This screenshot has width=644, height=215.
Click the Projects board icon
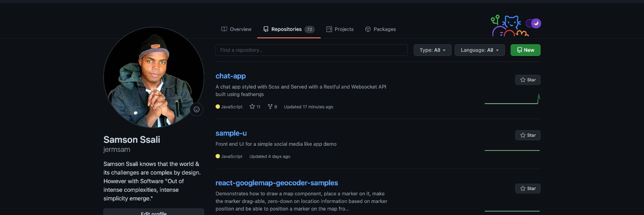(329, 29)
